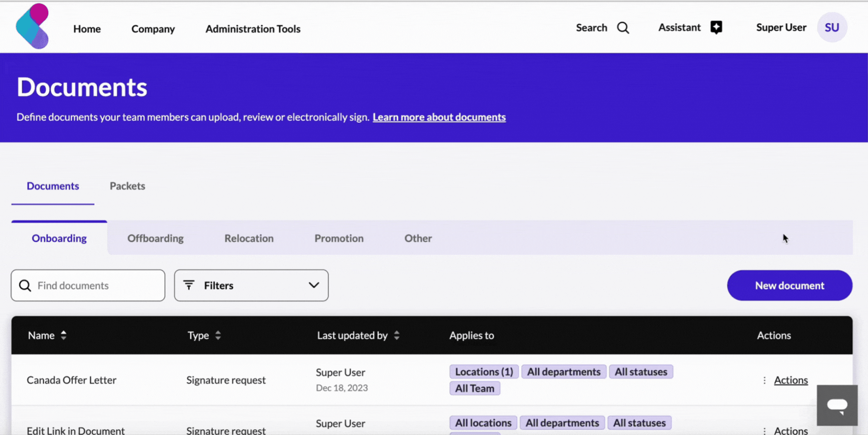Screen dimensions: 868x435
Task: Click Canada Offer Letter document name
Action: (x=72, y=380)
